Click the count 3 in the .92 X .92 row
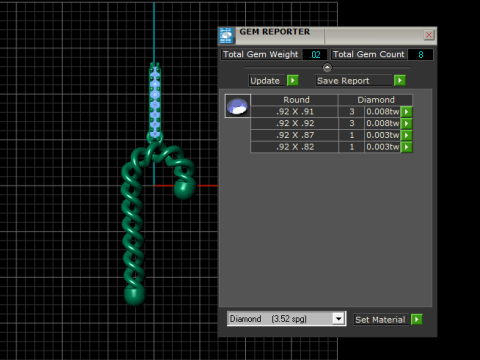The height and width of the screenshot is (360, 480). tap(352, 124)
